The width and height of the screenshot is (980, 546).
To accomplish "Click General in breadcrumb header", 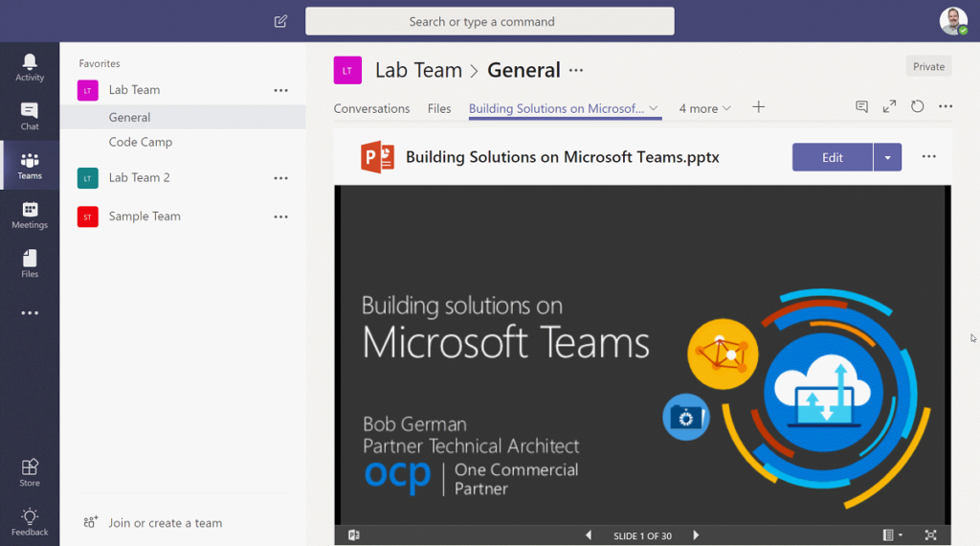I will (x=523, y=70).
